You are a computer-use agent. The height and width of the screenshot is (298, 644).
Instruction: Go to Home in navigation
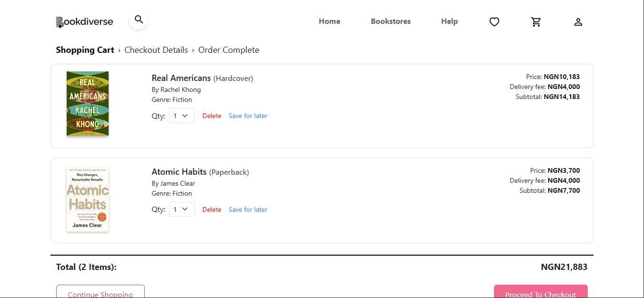(x=330, y=21)
